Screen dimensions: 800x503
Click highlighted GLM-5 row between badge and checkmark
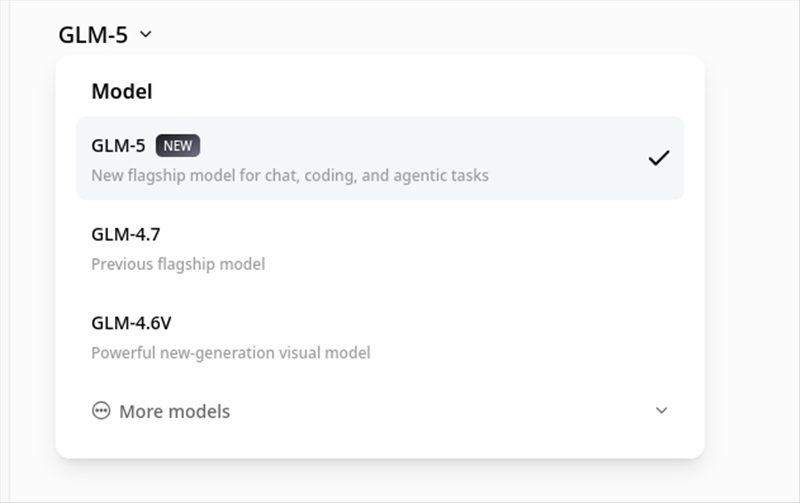click(420, 147)
